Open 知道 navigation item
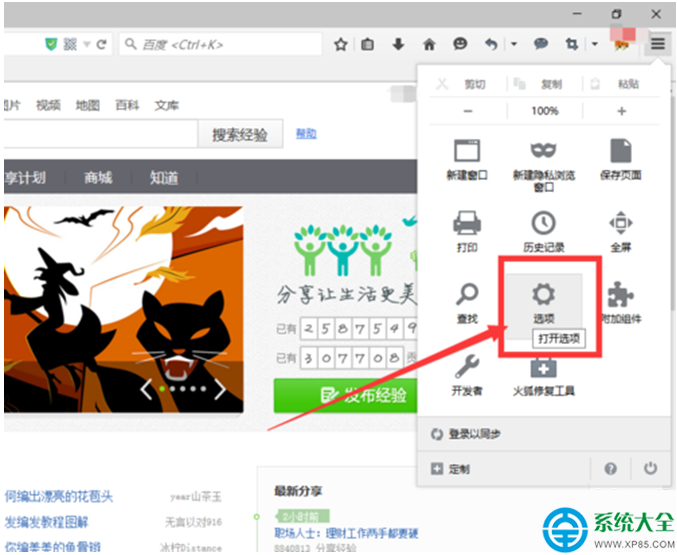Image resolution: width=677 pixels, height=555 pixels. (x=164, y=178)
